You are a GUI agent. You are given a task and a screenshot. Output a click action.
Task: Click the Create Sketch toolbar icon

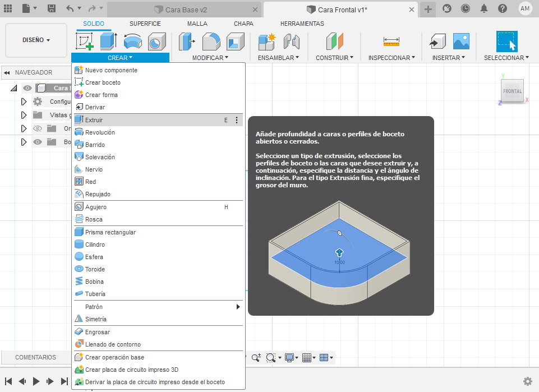pos(85,41)
